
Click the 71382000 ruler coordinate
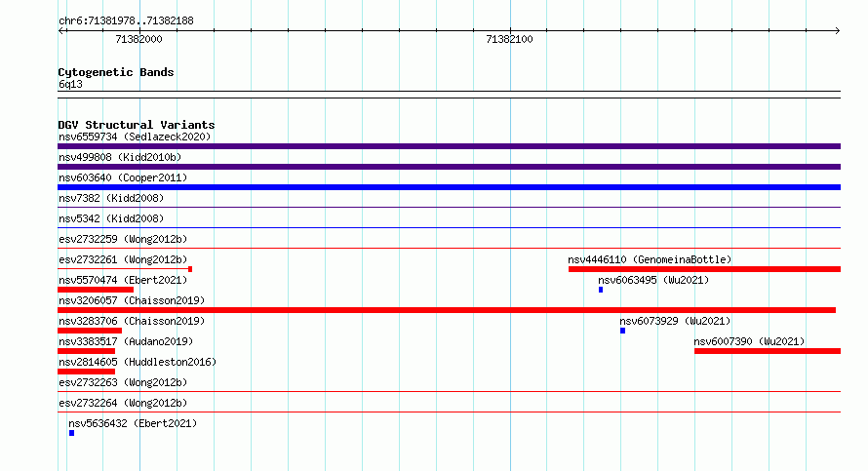tap(138, 39)
